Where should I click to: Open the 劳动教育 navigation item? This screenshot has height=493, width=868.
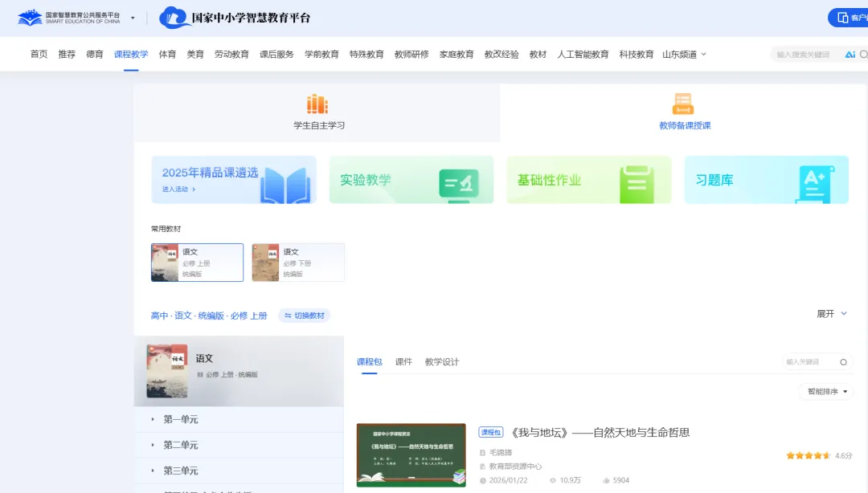[231, 55]
